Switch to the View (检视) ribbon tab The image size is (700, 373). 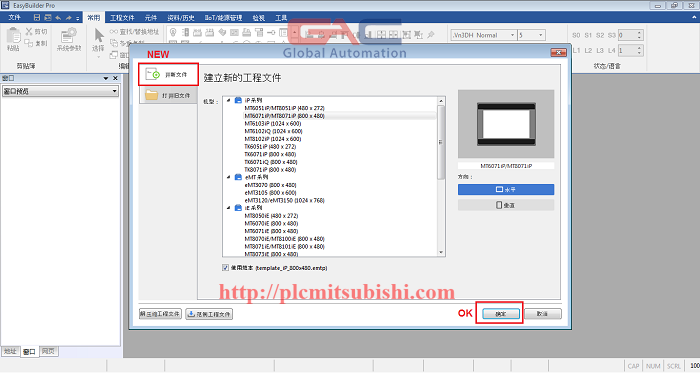(x=258, y=18)
